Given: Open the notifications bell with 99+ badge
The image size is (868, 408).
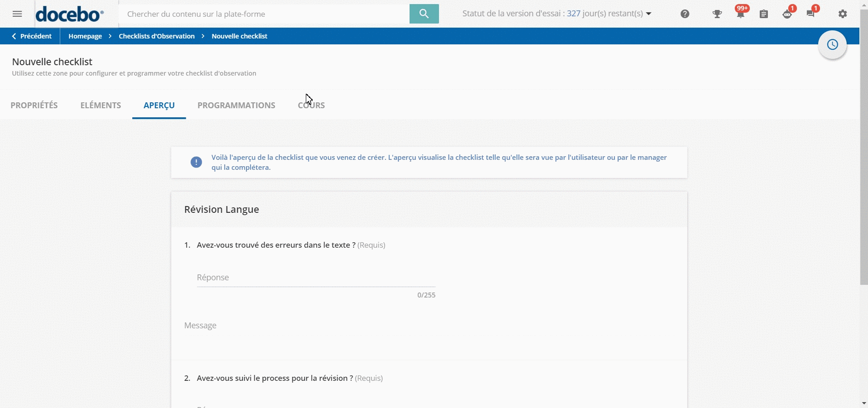Looking at the screenshot, I should tap(741, 14).
